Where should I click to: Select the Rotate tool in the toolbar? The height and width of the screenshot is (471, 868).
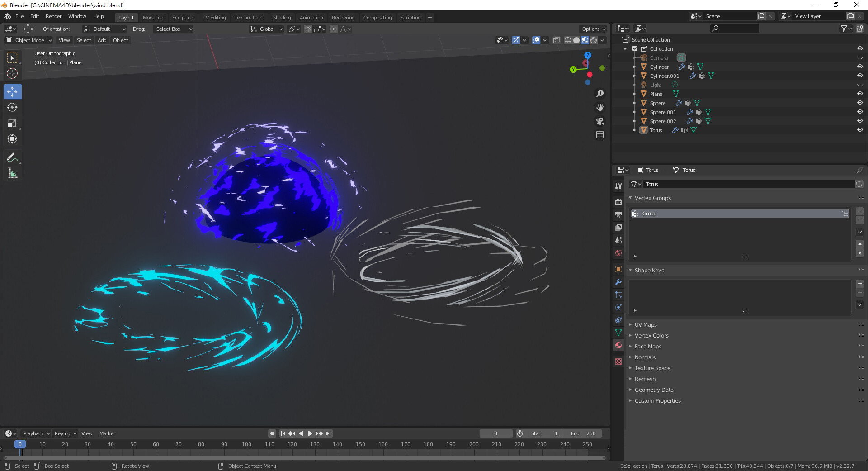point(13,107)
